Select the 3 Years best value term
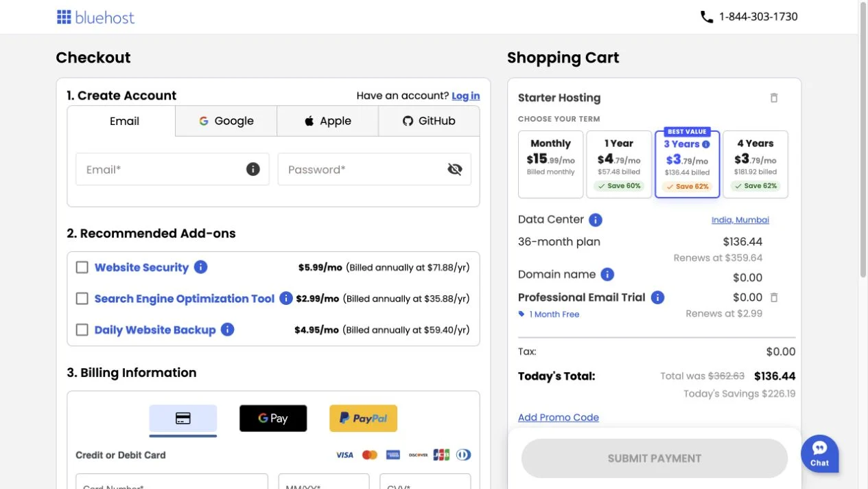868x489 pixels. point(687,163)
